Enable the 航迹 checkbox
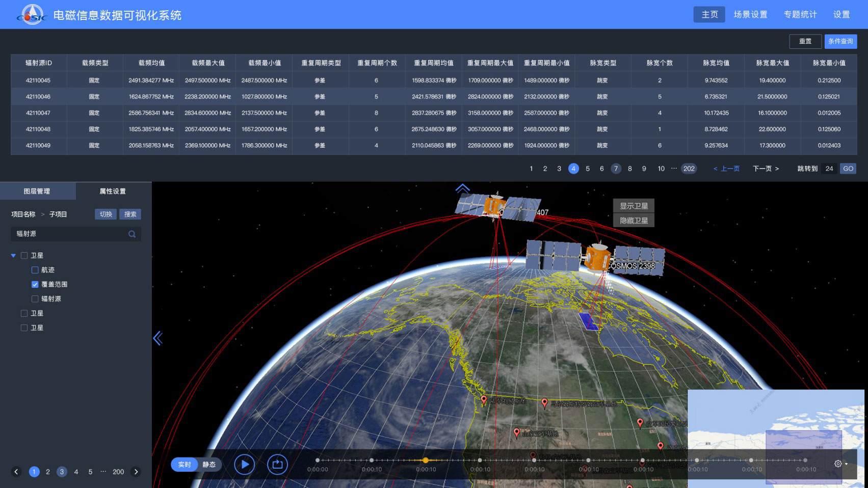The image size is (868, 488). (35, 270)
